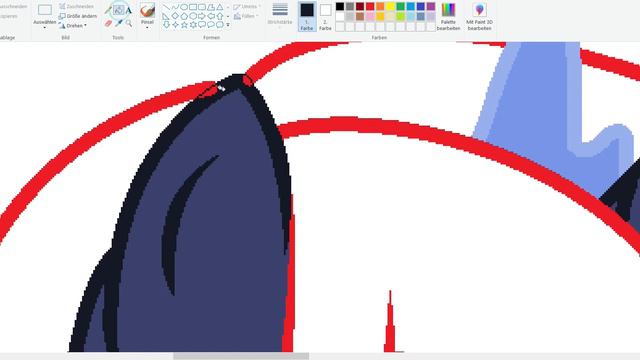Pick the dark red color swatch
640x360 pixels.
(360, 7)
